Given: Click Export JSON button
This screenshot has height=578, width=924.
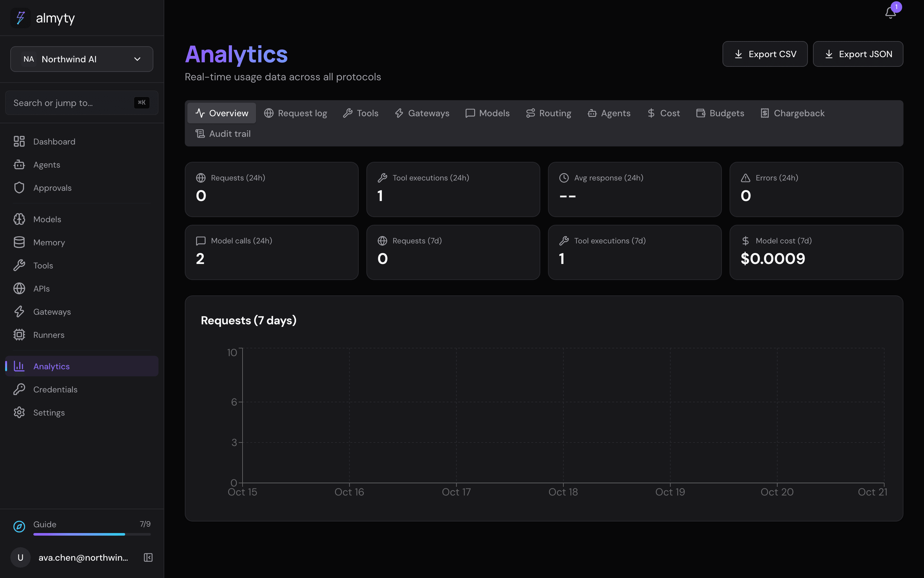Looking at the screenshot, I should click(x=858, y=54).
